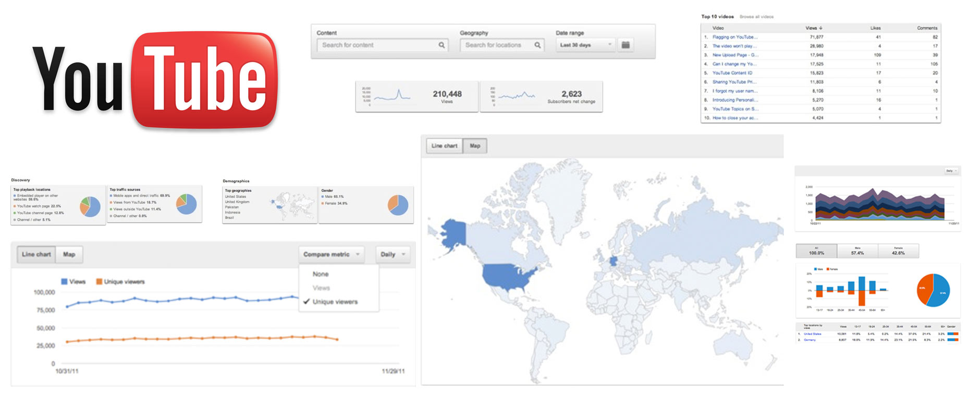Click the locations search magnifier icon
The height and width of the screenshot is (405, 980).
point(537,45)
